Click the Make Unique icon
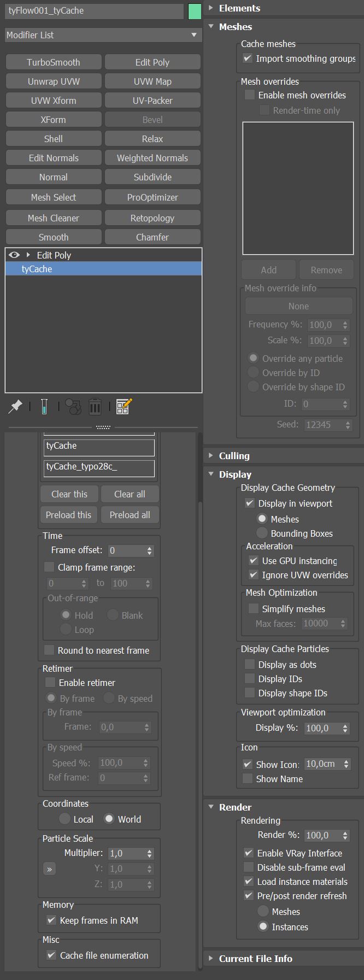The width and height of the screenshot is (364, 980). (73, 406)
